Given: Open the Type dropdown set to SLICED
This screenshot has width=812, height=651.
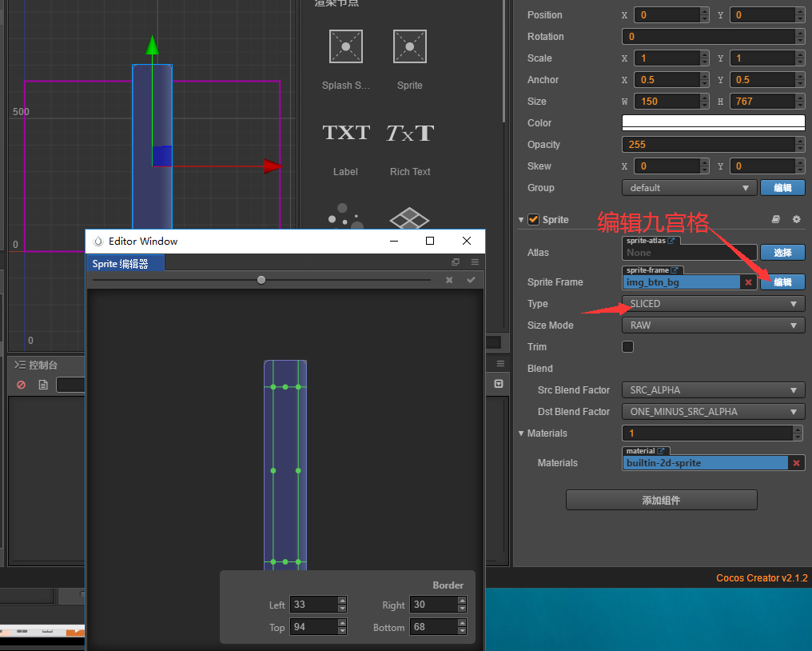Looking at the screenshot, I should tap(713, 303).
